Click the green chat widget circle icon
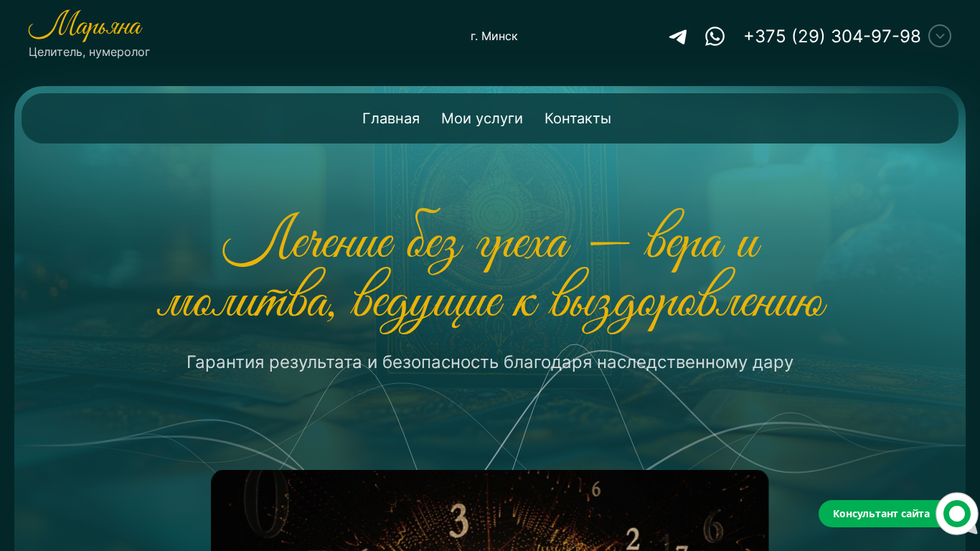The image size is (980, 551). (957, 514)
